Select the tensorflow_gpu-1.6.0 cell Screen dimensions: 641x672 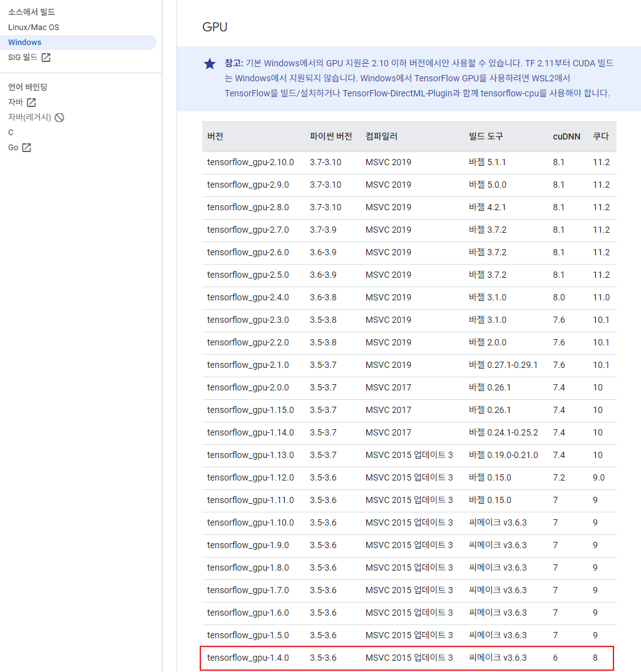(x=248, y=613)
